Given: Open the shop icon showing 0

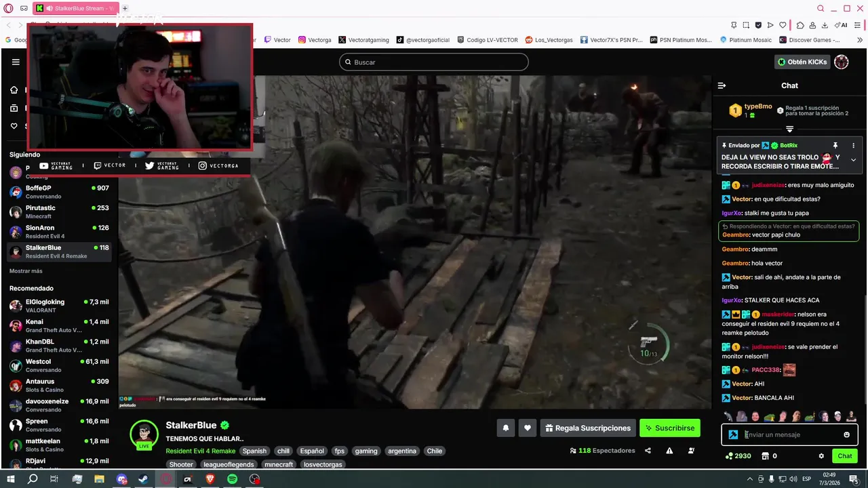Looking at the screenshot, I should 770,456.
